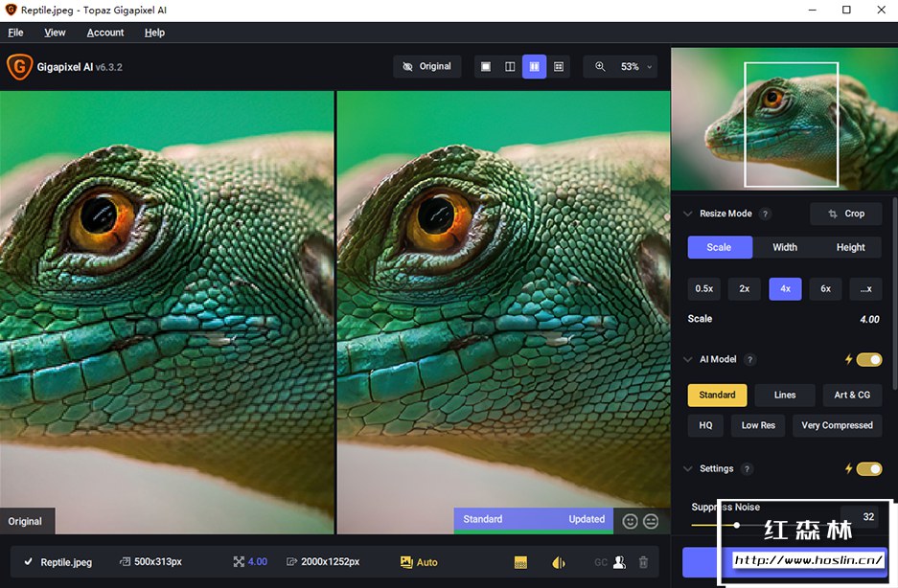Image resolution: width=898 pixels, height=588 pixels.
Task: Click the GC gamma correction indicator
Action: (601, 562)
